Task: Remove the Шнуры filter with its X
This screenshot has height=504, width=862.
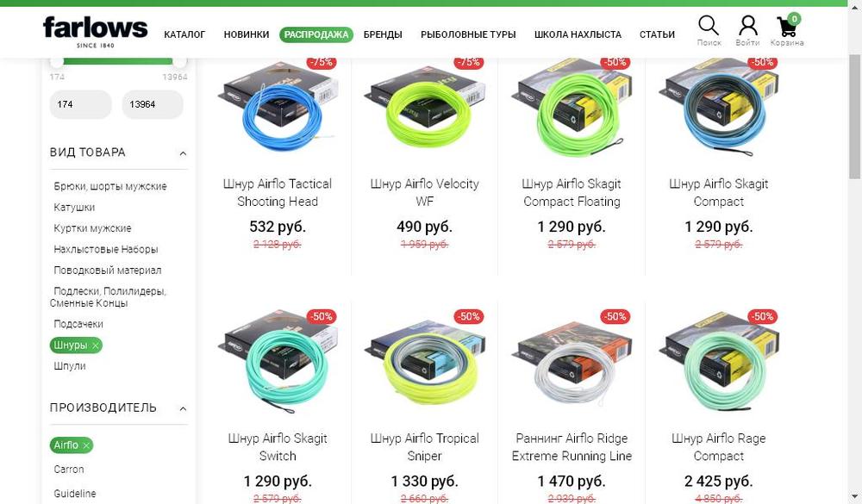Action: (x=95, y=345)
